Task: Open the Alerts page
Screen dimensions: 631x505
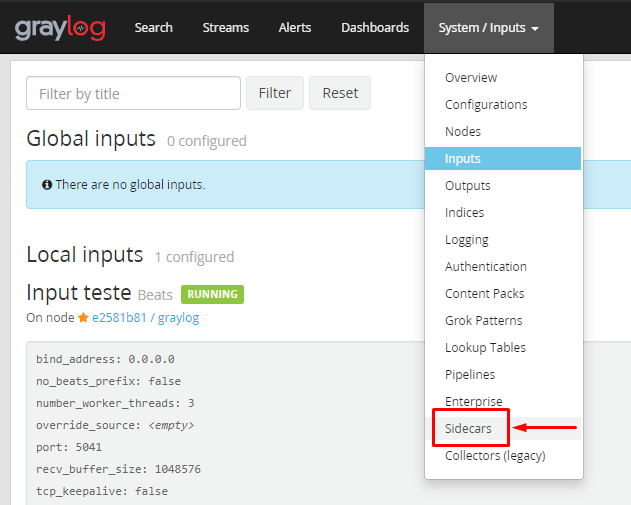Action: [x=294, y=28]
